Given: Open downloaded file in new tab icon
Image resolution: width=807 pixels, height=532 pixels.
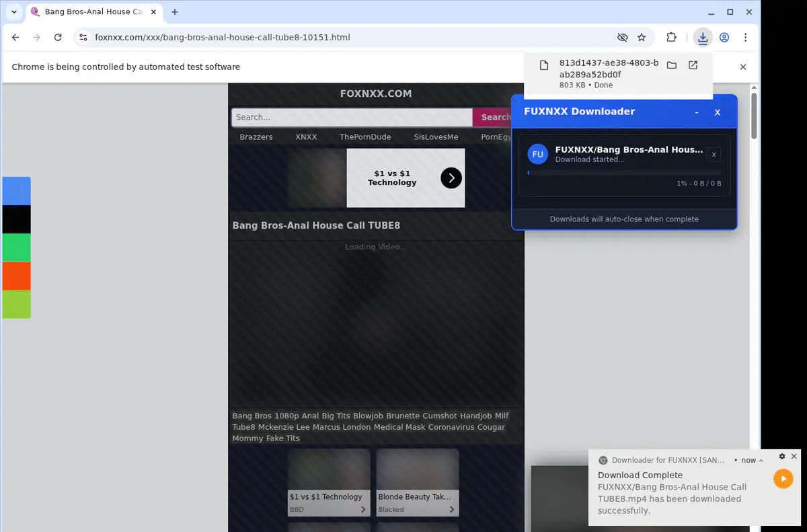Looking at the screenshot, I should click(693, 65).
